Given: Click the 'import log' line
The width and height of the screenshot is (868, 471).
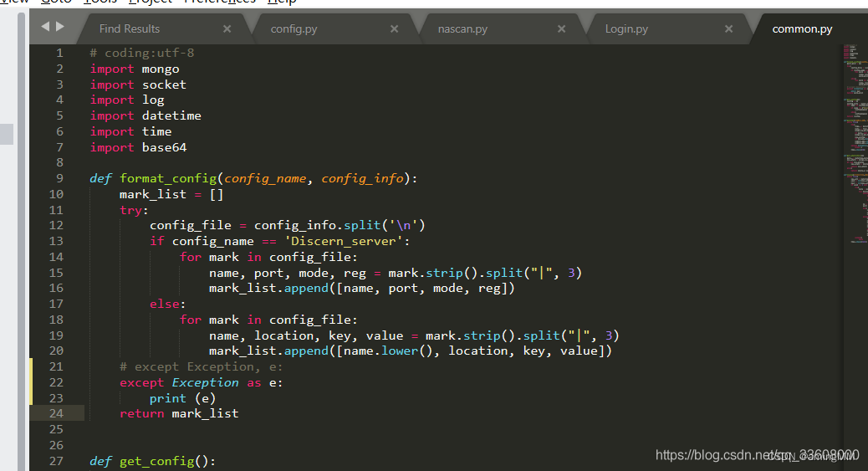Looking at the screenshot, I should [127, 100].
